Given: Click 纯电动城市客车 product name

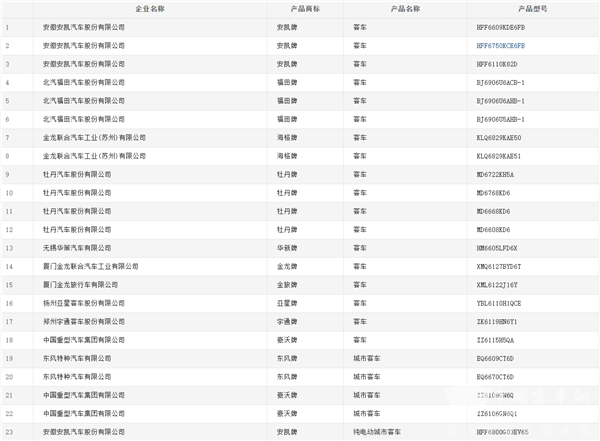Looking at the screenshot, I should coord(383,431).
